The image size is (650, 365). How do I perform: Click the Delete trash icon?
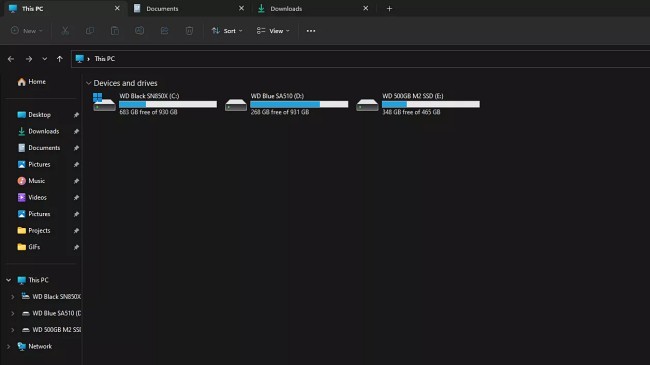point(189,31)
